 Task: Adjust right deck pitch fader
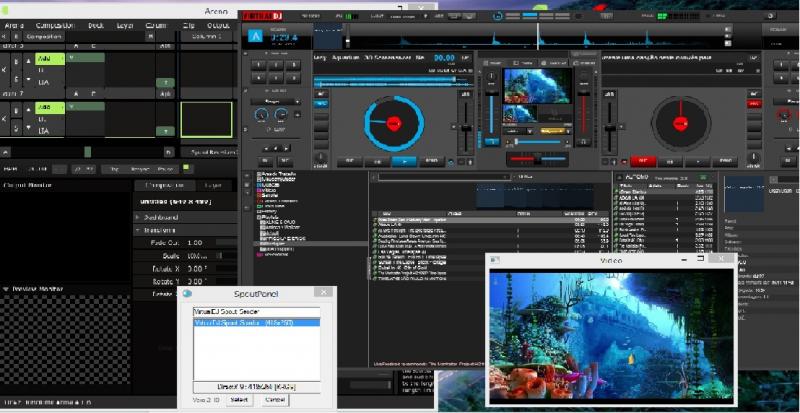pos(610,127)
